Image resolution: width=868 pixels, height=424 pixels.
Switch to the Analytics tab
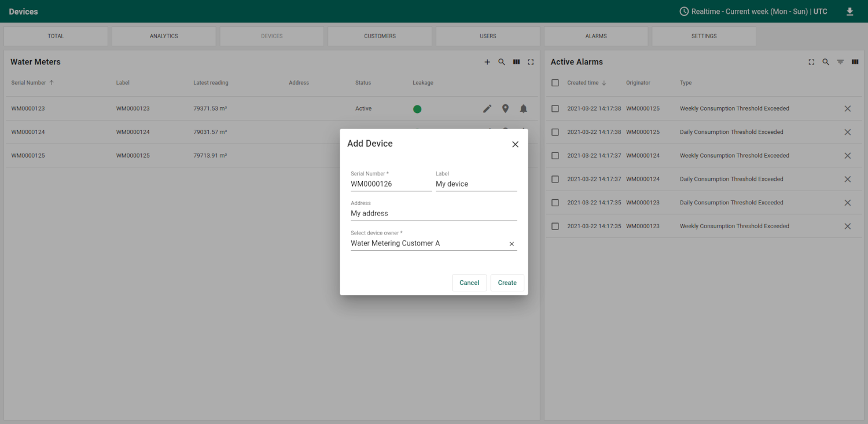(164, 36)
